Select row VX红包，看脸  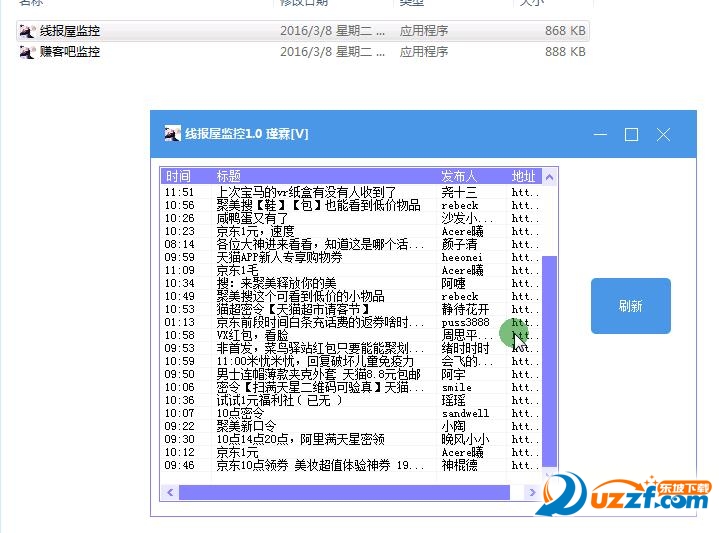(x=351, y=335)
